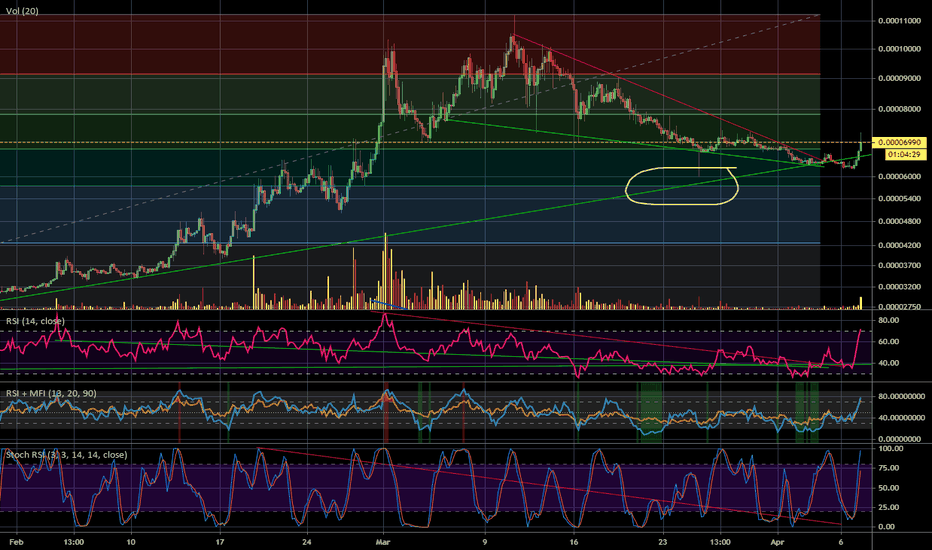Click the 0.00004200 price axis label
932x550 pixels.
pyautogui.click(x=899, y=245)
